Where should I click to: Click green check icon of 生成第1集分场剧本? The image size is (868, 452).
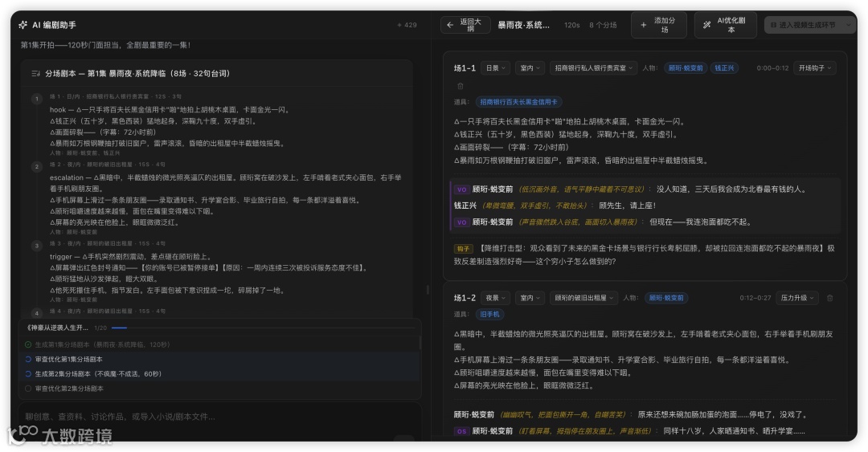coord(28,344)
